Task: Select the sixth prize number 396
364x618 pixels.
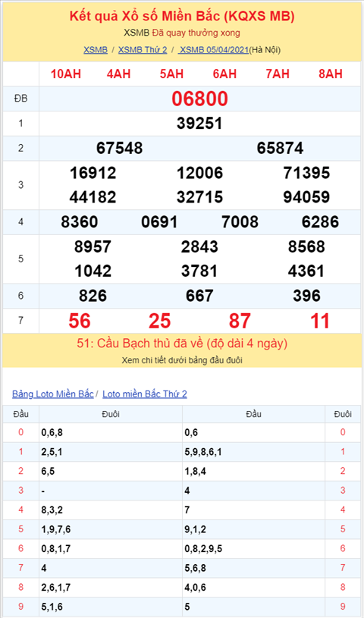Action: click(x=306, y=296)
